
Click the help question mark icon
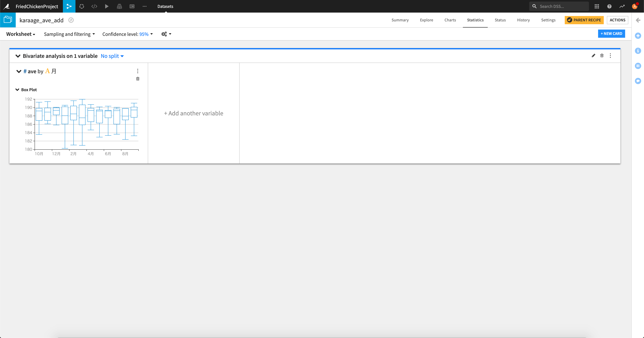(x=609, y=6)
